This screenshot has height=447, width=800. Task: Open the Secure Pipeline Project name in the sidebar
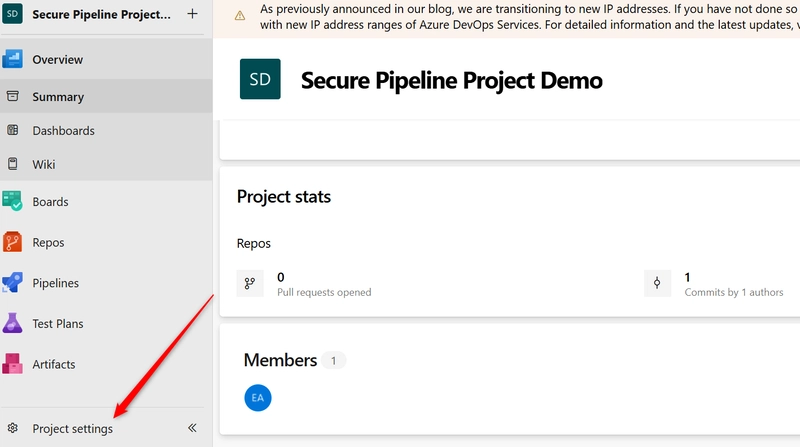click(101, 14)
